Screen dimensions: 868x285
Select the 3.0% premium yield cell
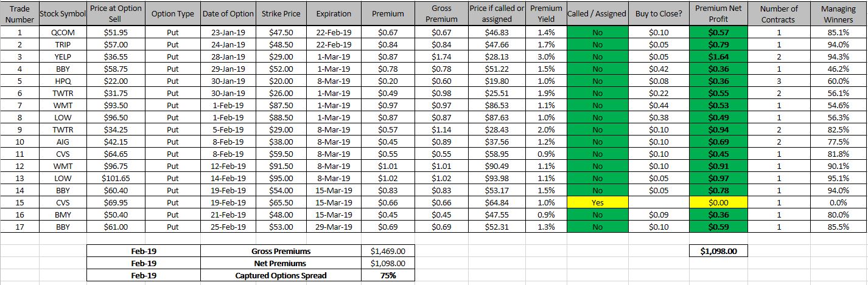coord(547,57)
